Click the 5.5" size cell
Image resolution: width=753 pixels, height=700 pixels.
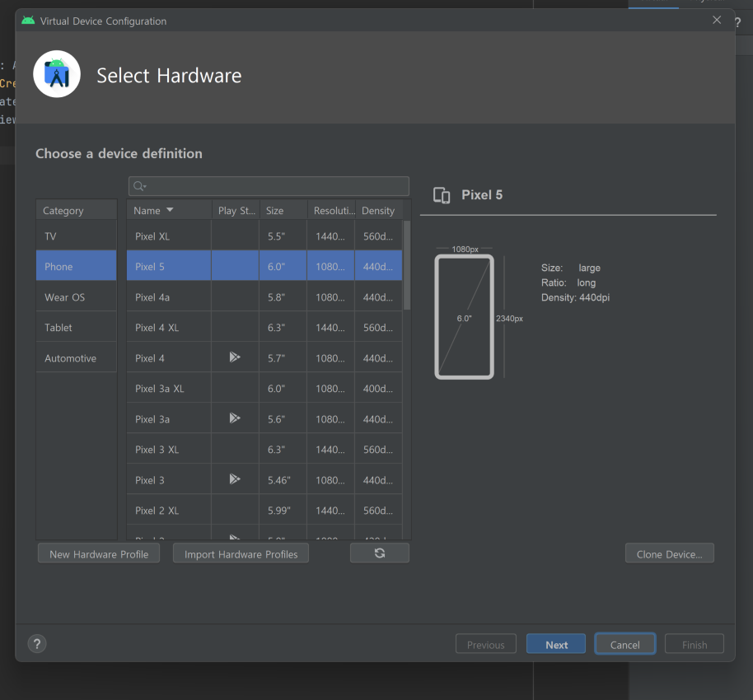(283, 236)
